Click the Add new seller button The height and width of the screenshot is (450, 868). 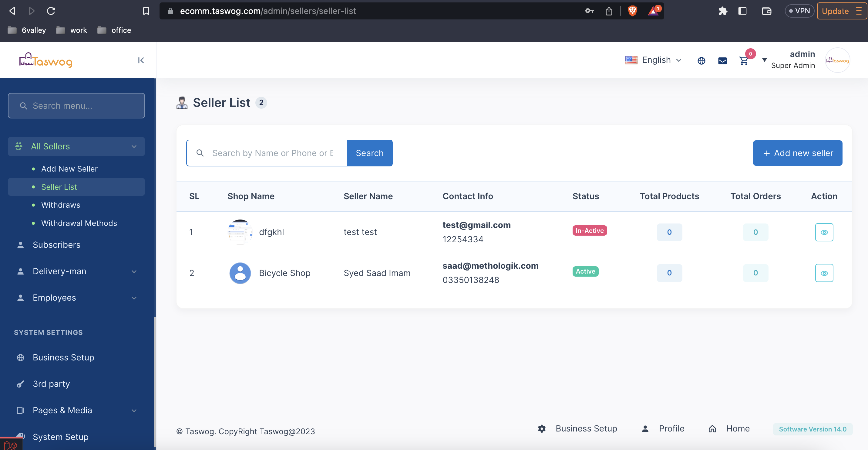797,153
